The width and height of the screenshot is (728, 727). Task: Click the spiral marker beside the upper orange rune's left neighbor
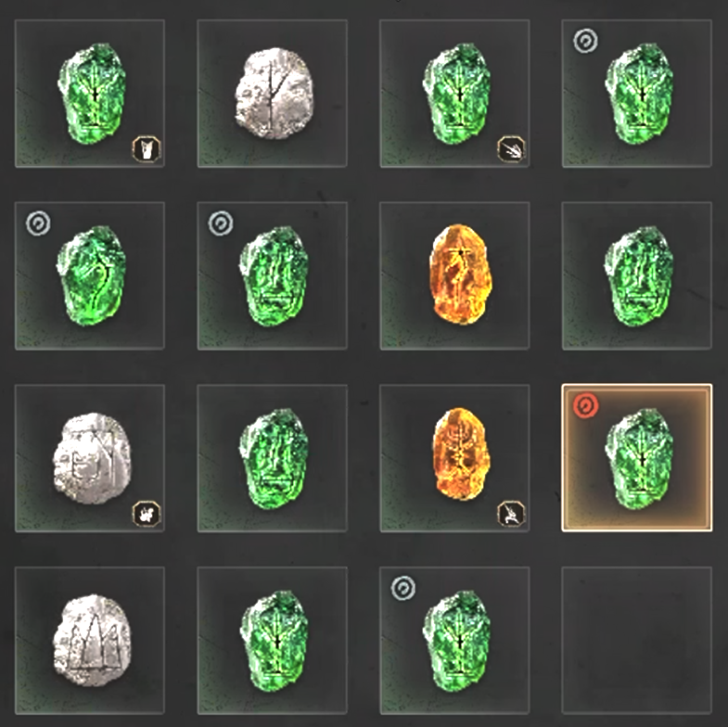pyautogui.click(x=221, y=223)
